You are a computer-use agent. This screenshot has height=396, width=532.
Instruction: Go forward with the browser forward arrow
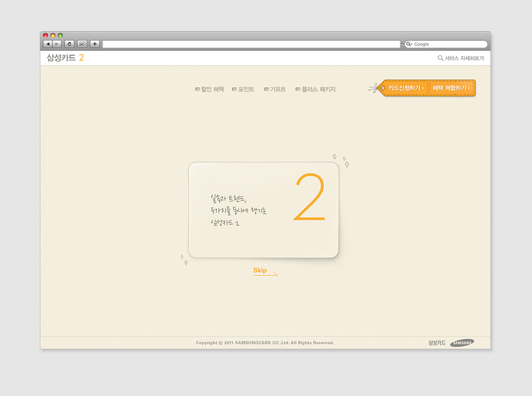click(x=57, y=44)
